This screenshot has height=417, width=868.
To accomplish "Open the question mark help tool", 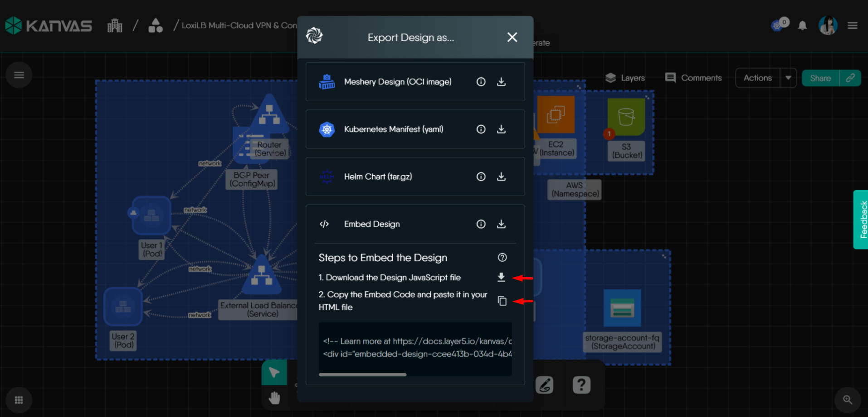I will coord(581,385).
